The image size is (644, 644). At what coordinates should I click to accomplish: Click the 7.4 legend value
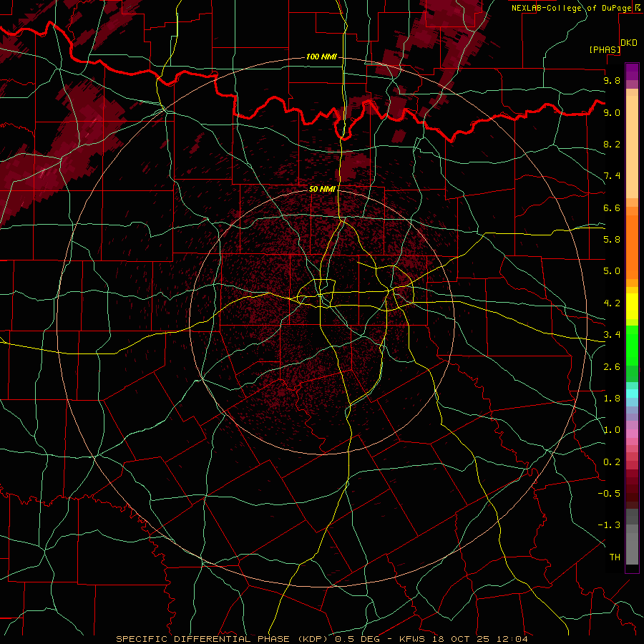612,176
